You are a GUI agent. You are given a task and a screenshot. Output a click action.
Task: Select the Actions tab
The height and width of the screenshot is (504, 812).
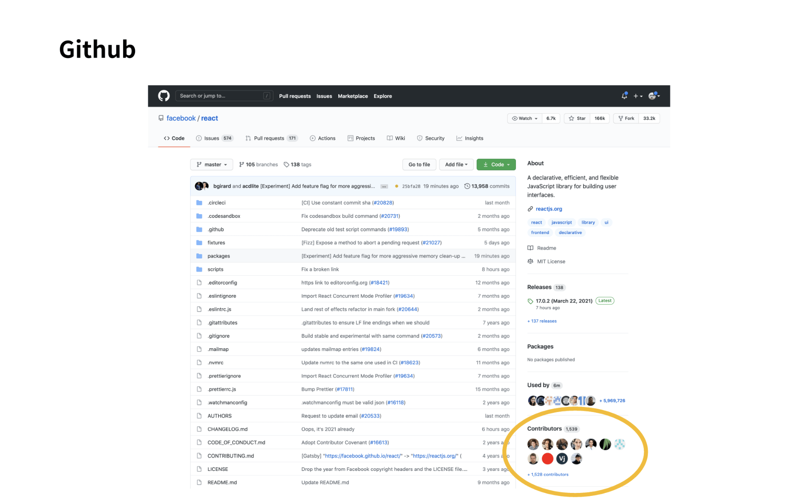[322, 138]
